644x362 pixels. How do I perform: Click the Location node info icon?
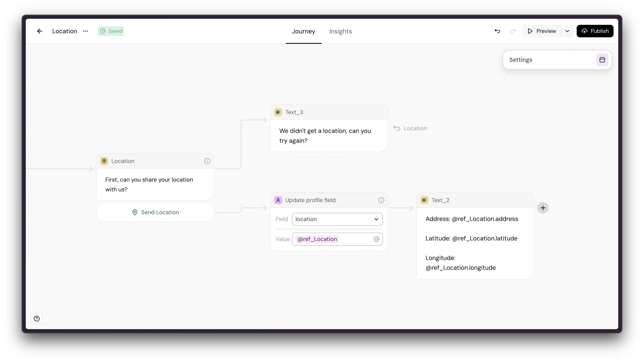click(207, 161)
